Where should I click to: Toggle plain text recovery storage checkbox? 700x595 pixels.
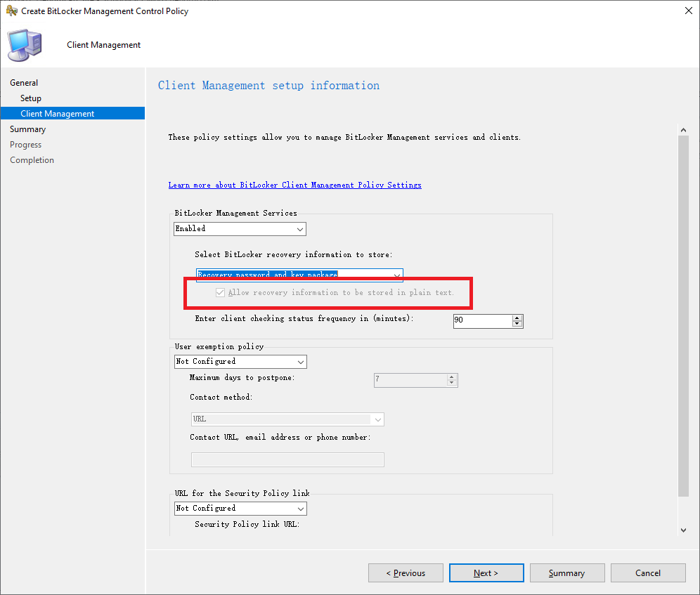pos(220,293)
